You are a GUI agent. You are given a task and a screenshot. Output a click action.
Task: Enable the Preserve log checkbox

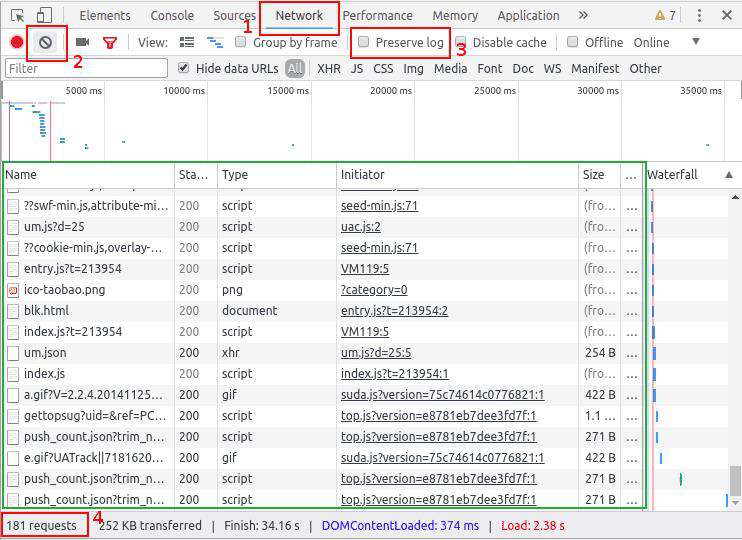pyautogui.click(x=363, y=42)
